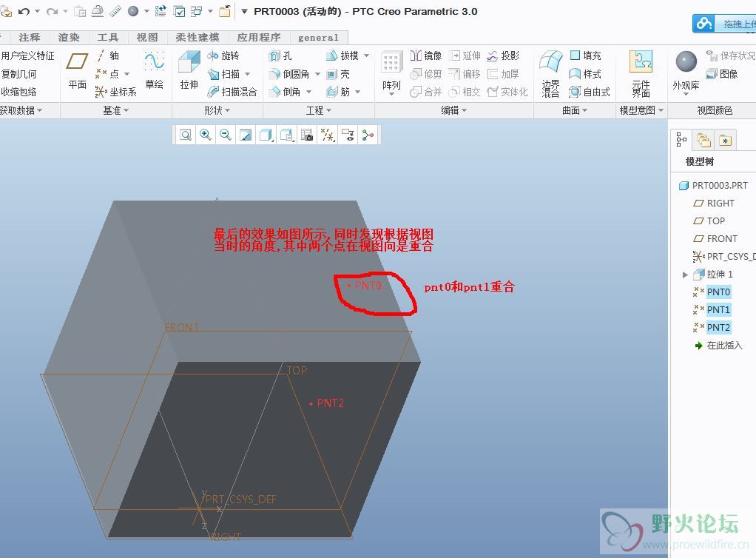Expand the 拉伸 1 feature node
This screenshot has height=558, width=756.
[x=685, y=275]
